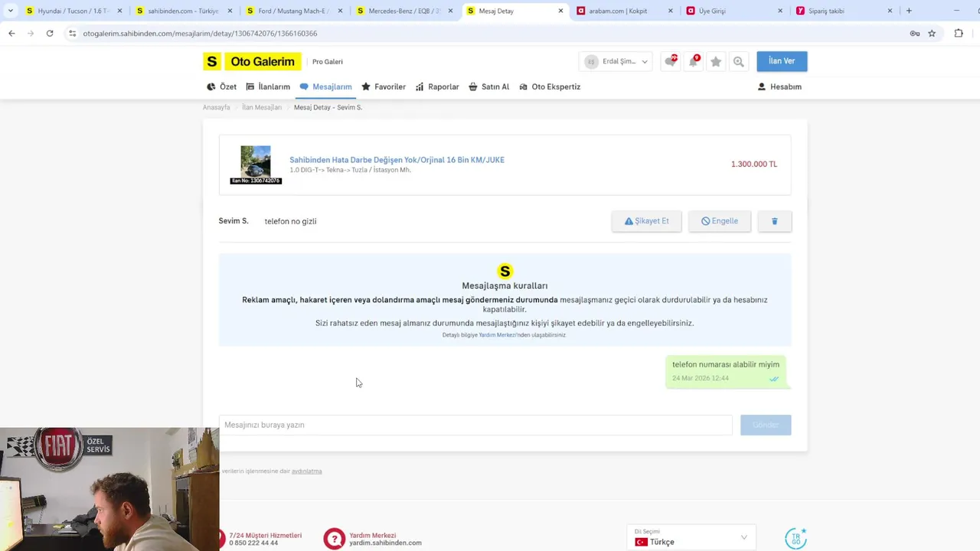The width and height of the screenshot is (980, 551).
Task: Open Favoriler in the navigation menu
Action: coord(384,86)
